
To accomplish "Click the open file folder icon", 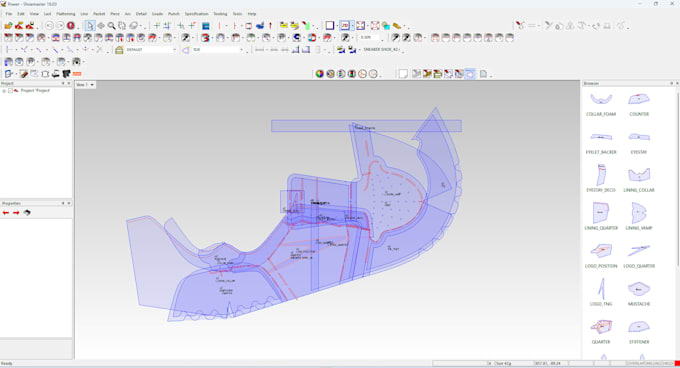I will pos(8,26).
